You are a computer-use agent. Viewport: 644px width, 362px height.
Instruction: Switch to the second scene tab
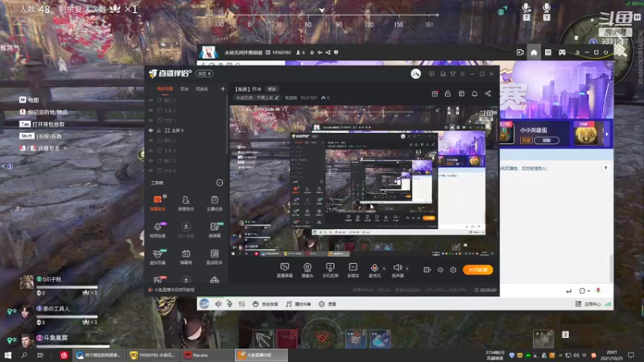(184, 89)
